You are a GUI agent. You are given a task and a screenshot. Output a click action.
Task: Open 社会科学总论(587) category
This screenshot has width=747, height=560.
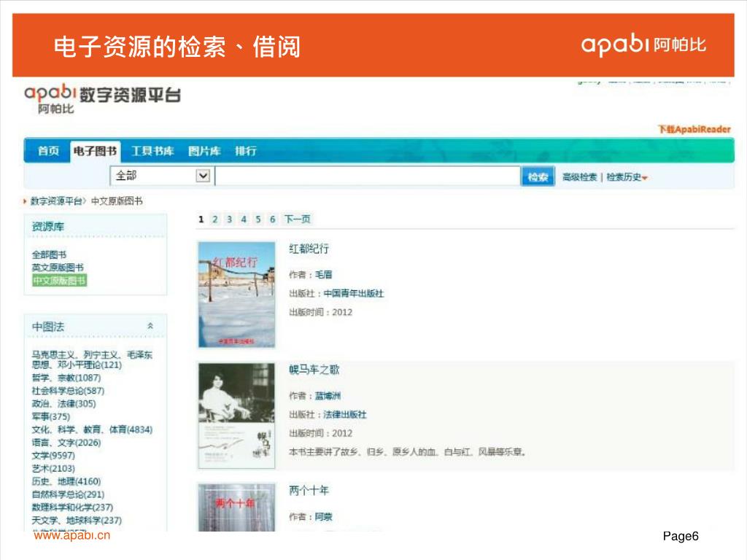[68, 391]
